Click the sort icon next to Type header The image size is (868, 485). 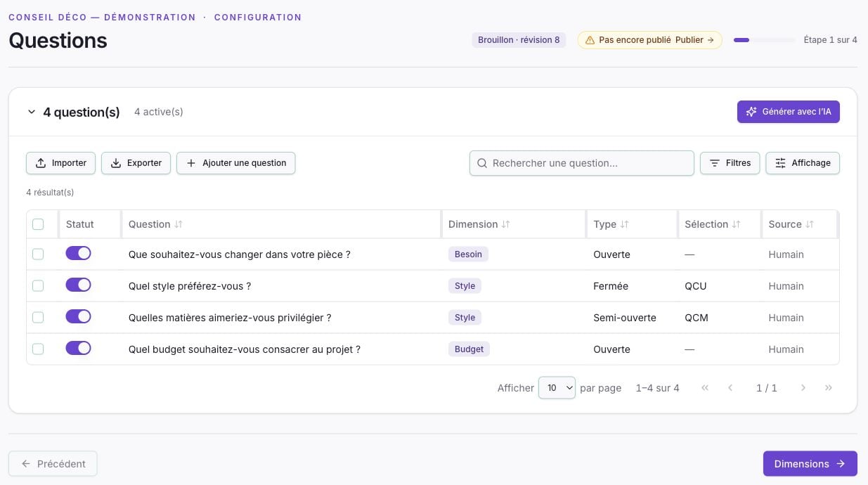pyautogui.click(x=624, y=224)
